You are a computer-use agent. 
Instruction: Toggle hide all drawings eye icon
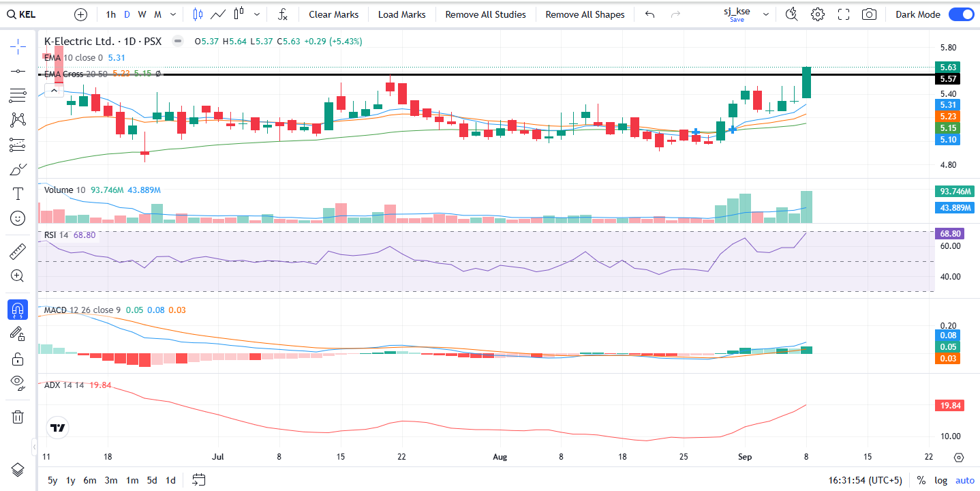coord(18,383)
